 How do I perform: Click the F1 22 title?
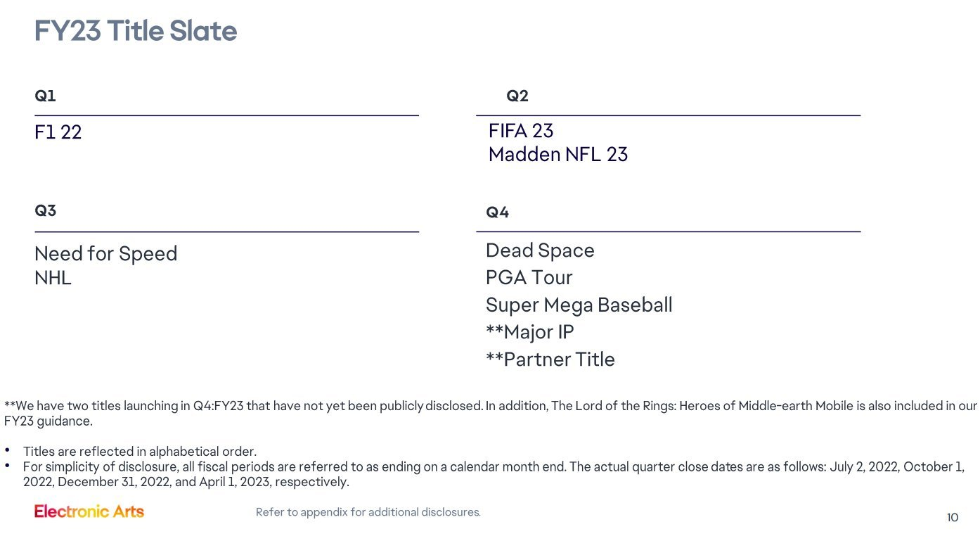tap(58, 132)
